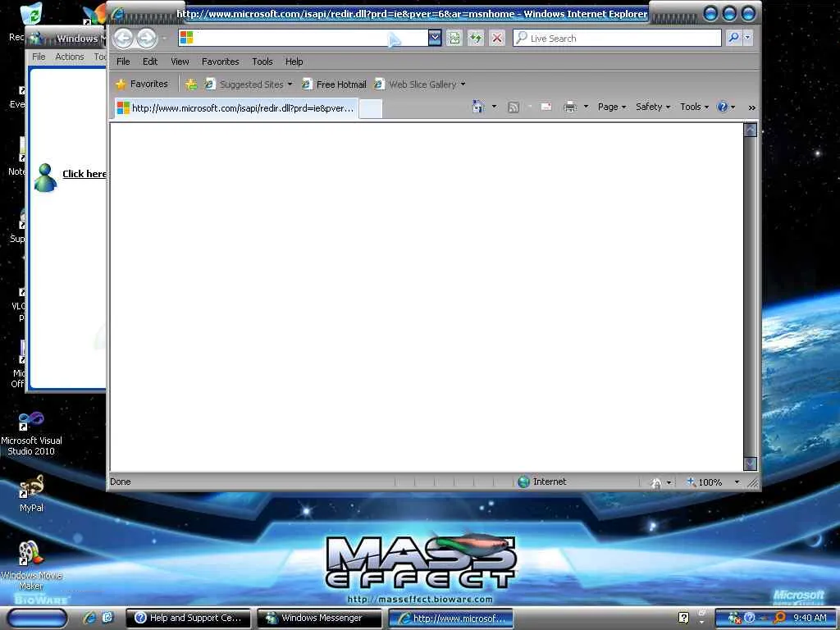This screenshot has height=630, width=840.
Task: Click the Start button on the taskbar
Action: 37,619
